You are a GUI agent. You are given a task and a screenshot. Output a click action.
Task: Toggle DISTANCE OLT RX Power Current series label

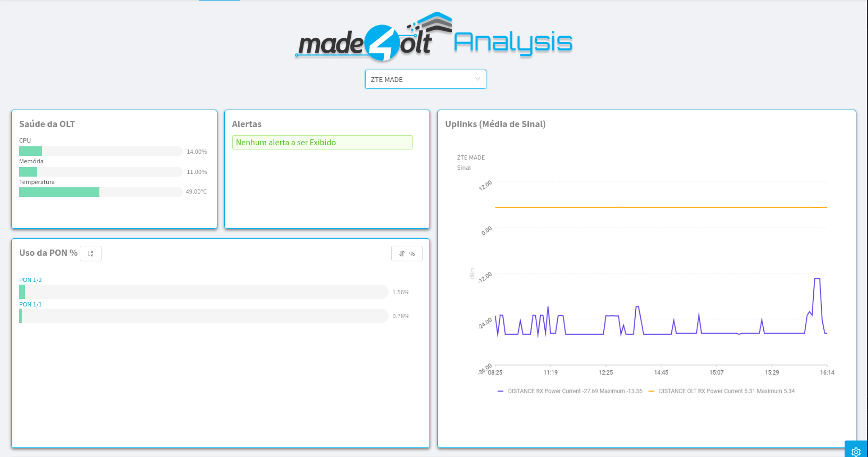point(727,391)
